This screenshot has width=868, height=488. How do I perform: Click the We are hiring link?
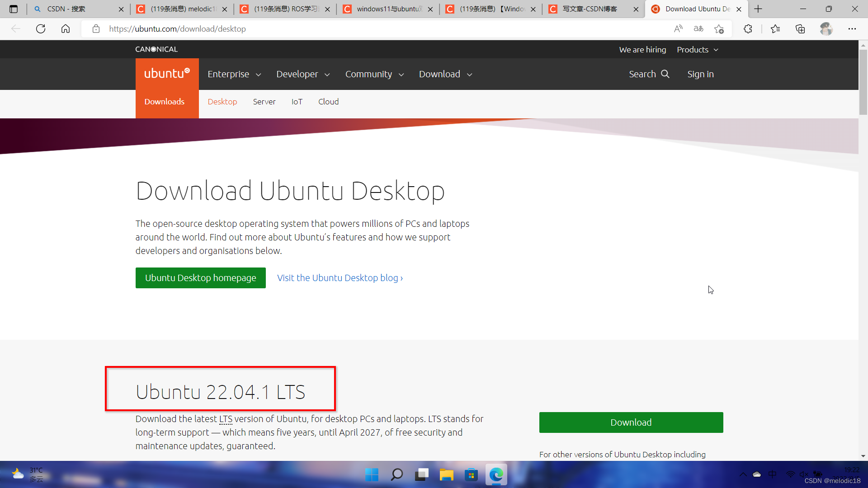[642, 50]
